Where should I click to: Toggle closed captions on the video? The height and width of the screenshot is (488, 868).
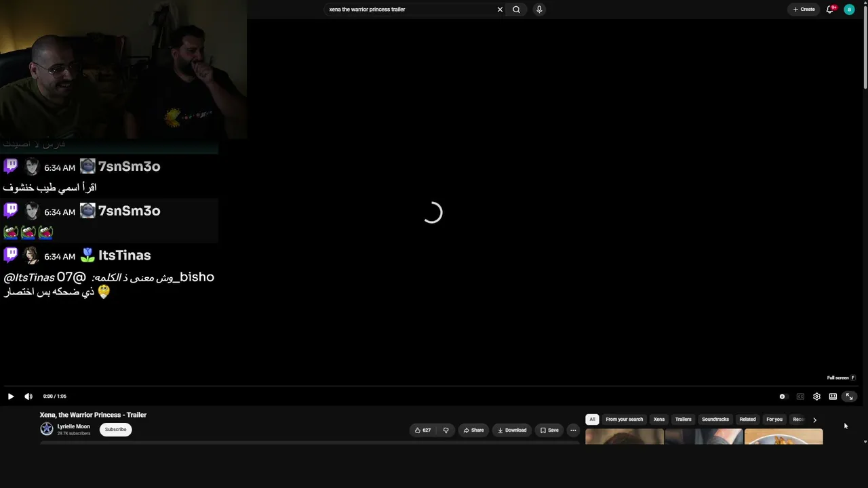pos(800,396)
